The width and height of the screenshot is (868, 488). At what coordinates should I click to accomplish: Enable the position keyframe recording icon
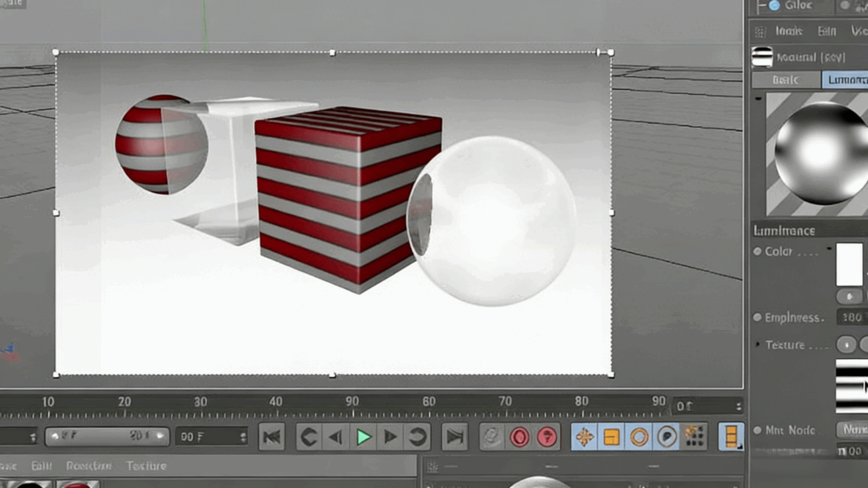[585, 437]
